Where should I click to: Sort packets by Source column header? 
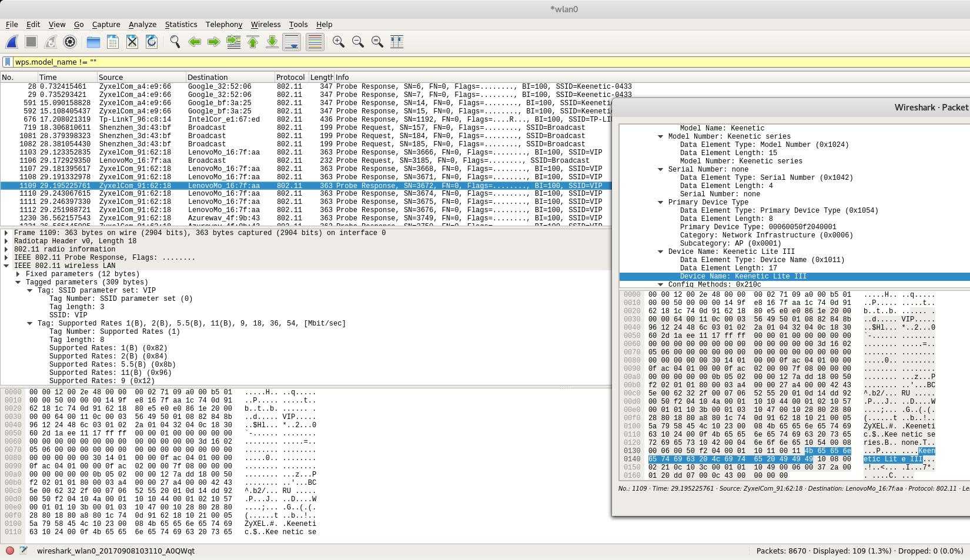click(x=111, y=78)
